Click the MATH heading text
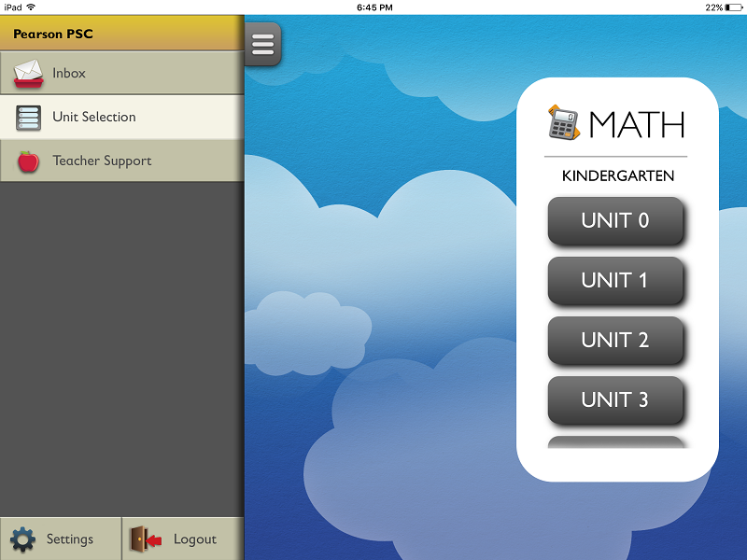747x560 pixels. (x=637, y=125)
